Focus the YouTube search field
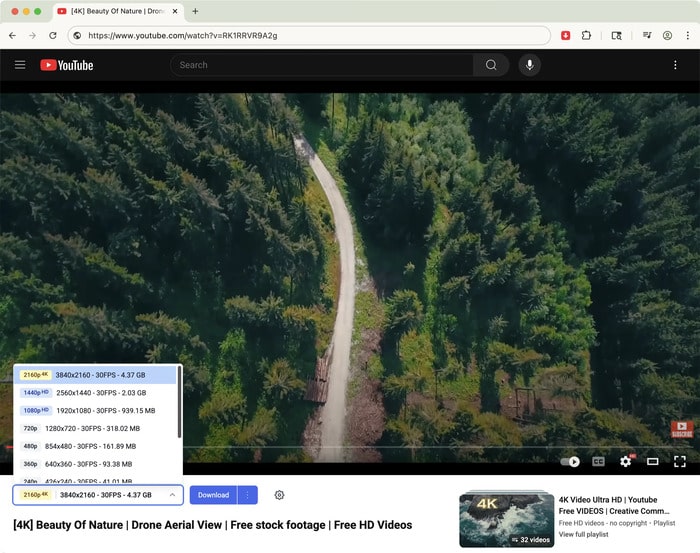Image resolution: width=700 pixels, height=553 pixels. coord(321,65)
